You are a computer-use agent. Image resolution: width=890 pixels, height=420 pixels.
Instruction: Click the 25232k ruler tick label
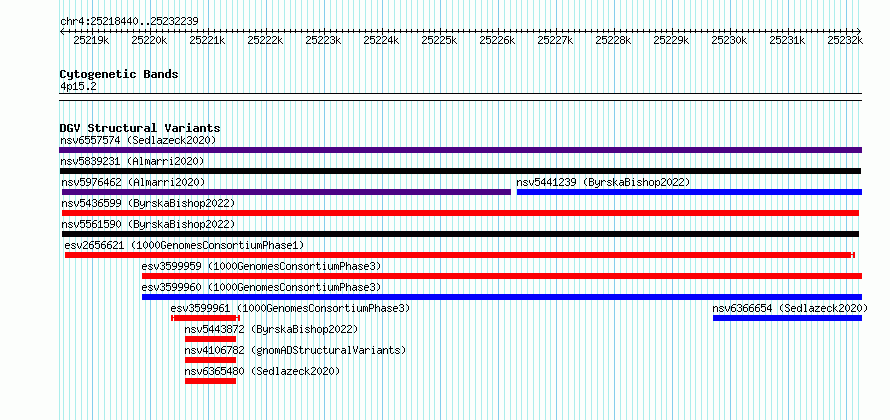point(845,40)
